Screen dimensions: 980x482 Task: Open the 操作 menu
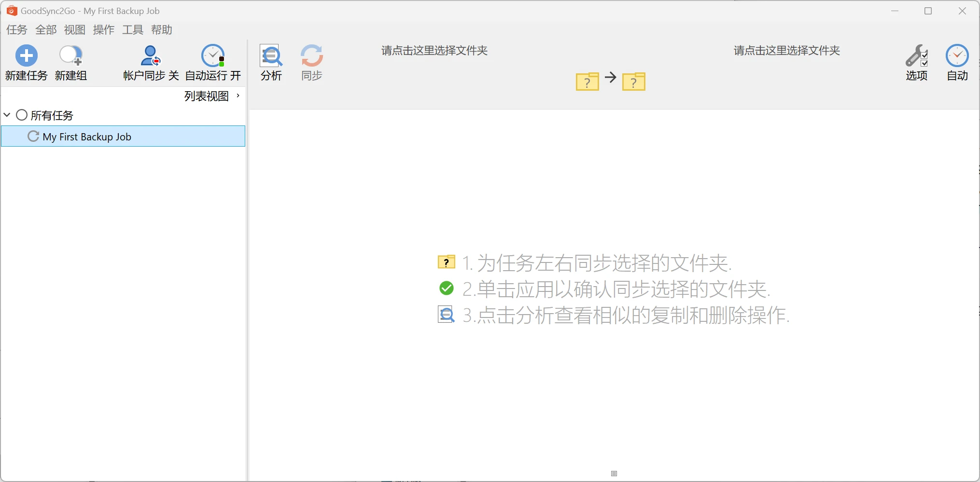pos(104,30)
